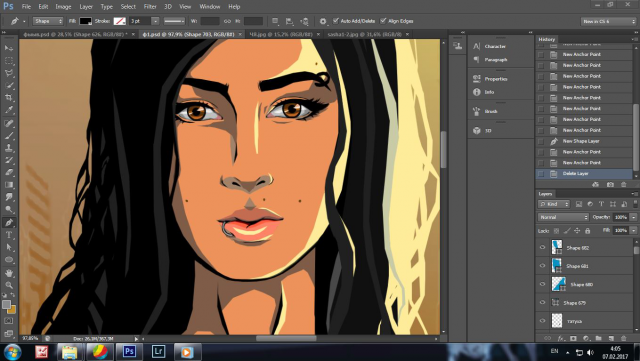Select the Dodge tool
The image size is (640, 361).
9,209
